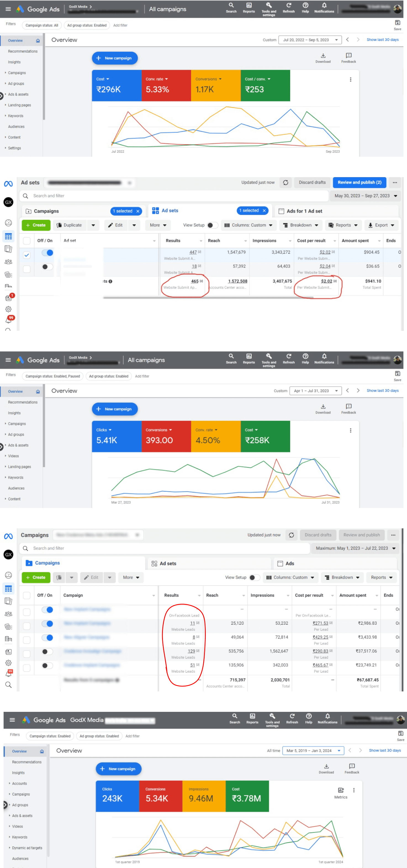Open Settings in the top Google Ads sidebar
This screenshot has height=868, width=407.
tap(15, 148)
